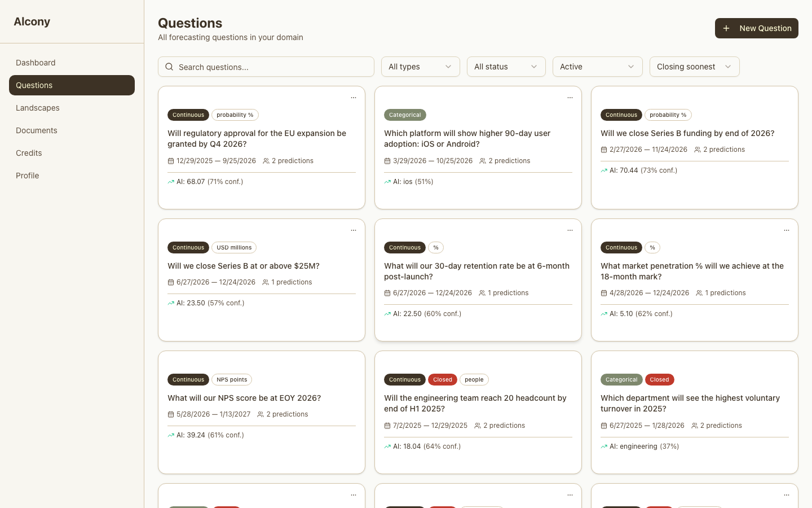Click calendar icon on Series B funding 2026 card
Viewport: 812px width, 508px height.
604,150
